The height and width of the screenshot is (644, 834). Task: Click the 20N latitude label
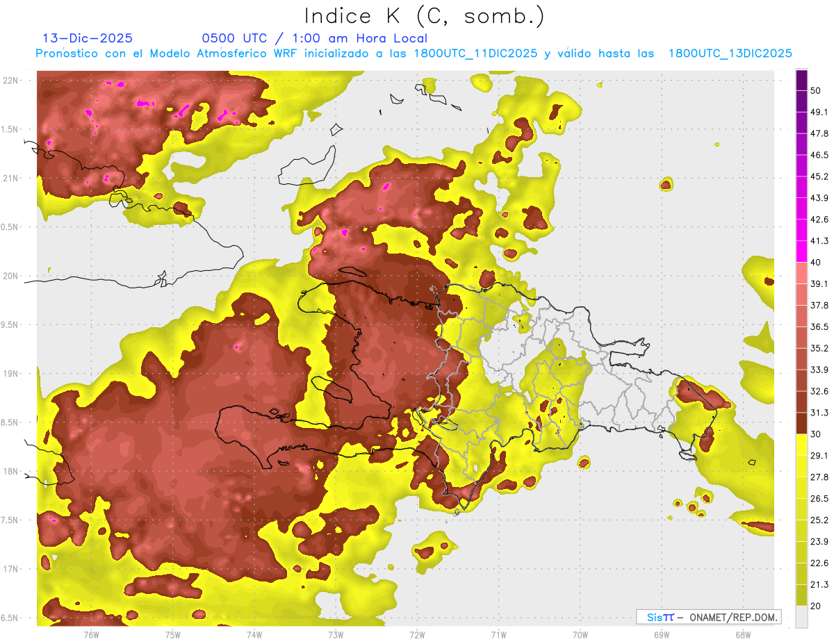[11, 276]
